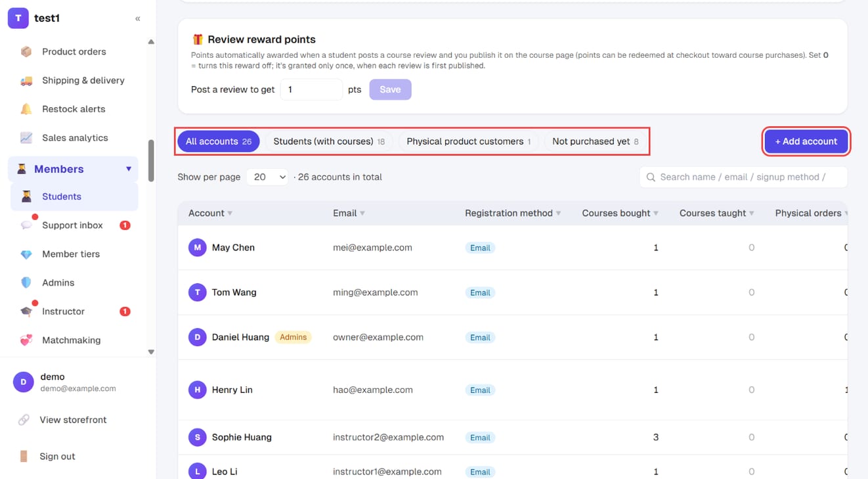The image size is (868, 479).
Task: Click the Leo Li account name
Action: (x=225, y=472)
